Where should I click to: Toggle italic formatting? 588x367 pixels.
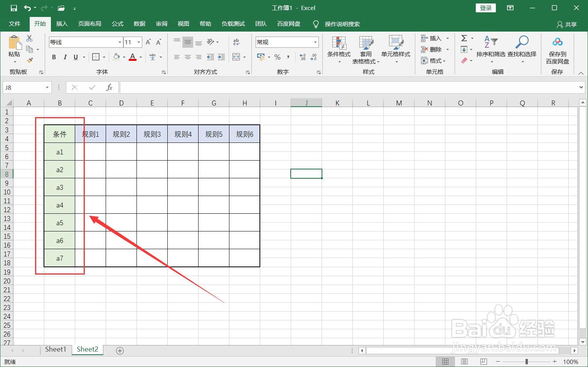[65, 57]
